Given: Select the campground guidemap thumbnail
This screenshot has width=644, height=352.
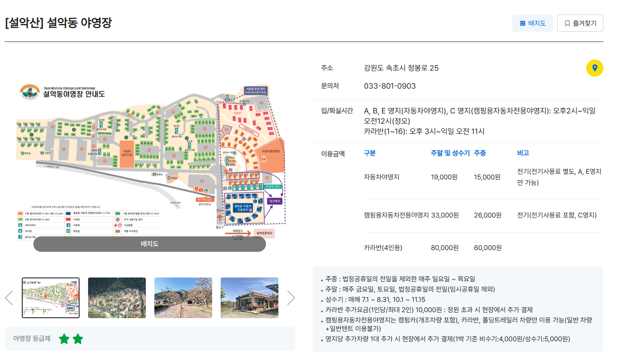Looking at the screenshot, I should 50,297.
